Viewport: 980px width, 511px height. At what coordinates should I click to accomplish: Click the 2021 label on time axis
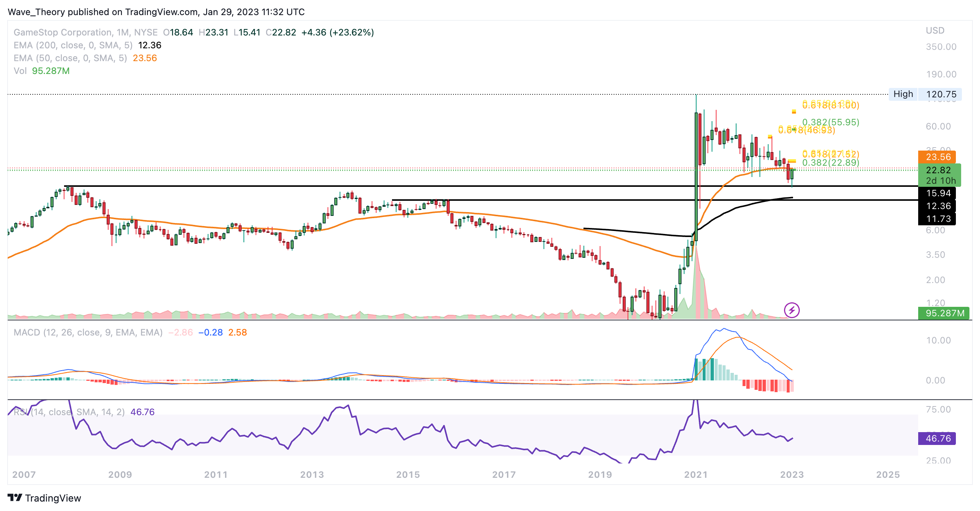tap(695, 474)
